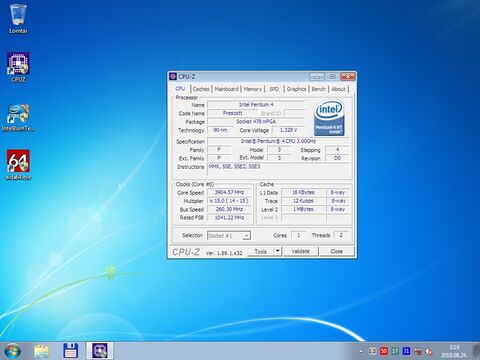480x360 pixels.
Task: Open the Memory tab
Action: (x=253, y=89)
